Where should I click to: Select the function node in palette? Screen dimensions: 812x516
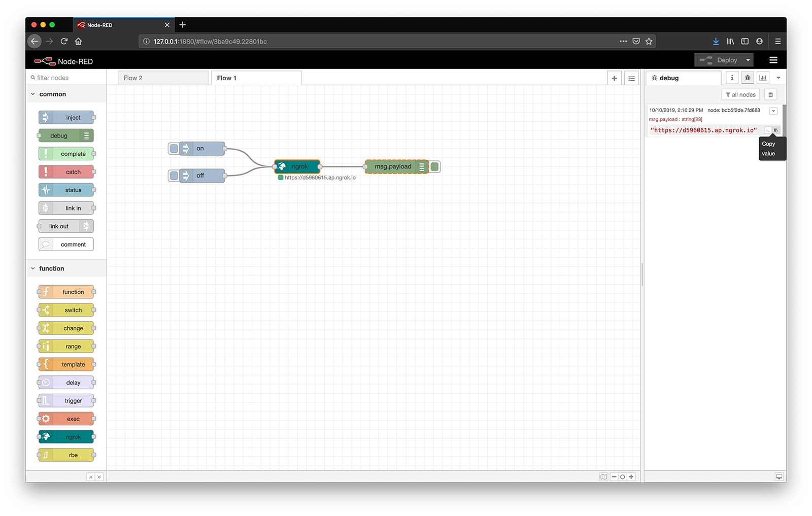coord(66,292)
